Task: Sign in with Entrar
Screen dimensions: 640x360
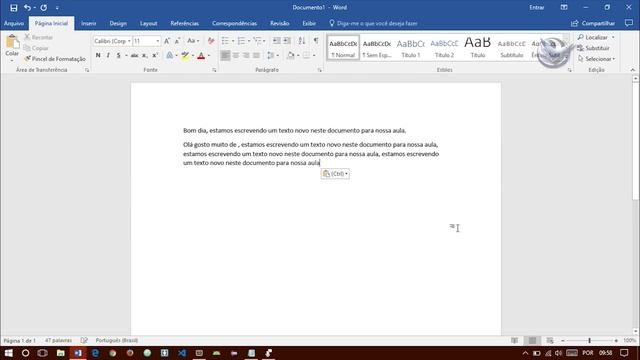Action: [x=537, y=7]
